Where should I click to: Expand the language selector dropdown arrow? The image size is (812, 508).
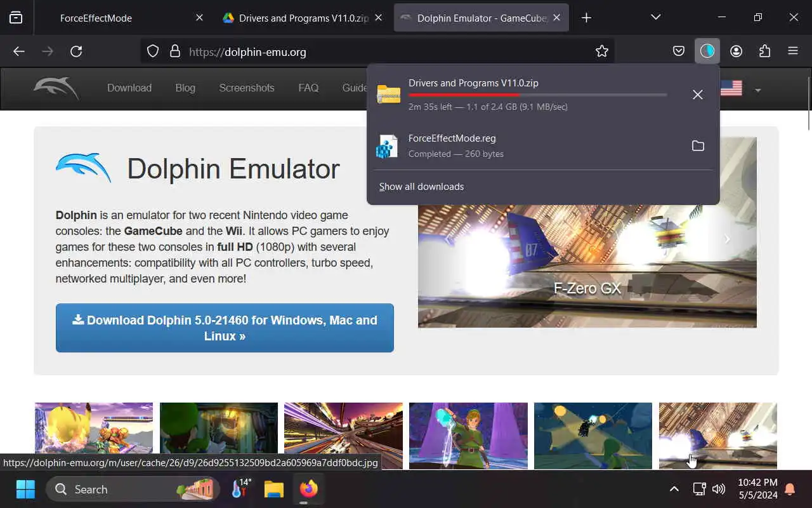point(757,90)
